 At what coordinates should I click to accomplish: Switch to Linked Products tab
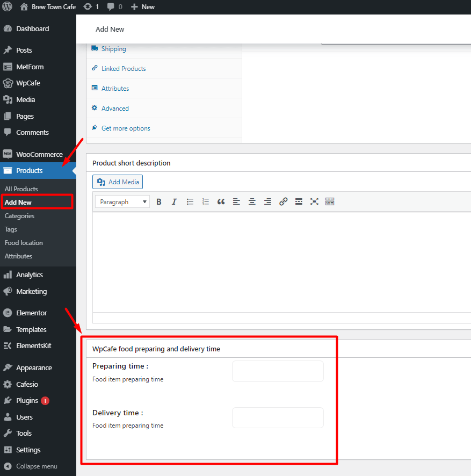tap(164, 69)
